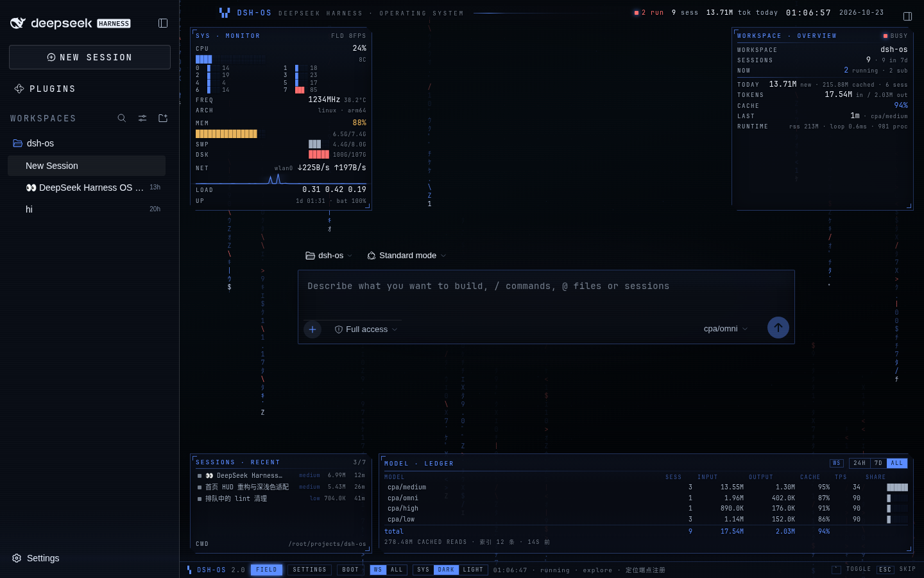Screen dimensions: 924x578
Task: Open BOOT tab in bottom bar
Action: [351, 570]
